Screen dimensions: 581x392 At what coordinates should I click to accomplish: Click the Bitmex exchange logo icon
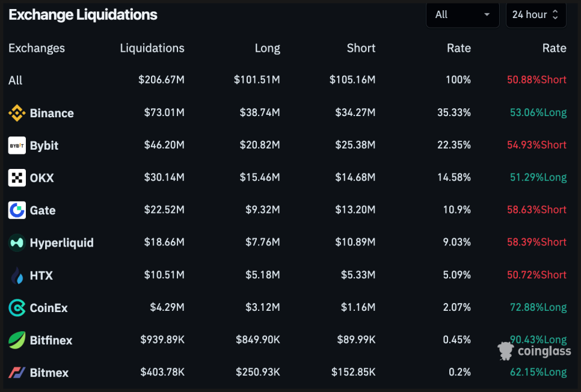(x=17, y=373)
